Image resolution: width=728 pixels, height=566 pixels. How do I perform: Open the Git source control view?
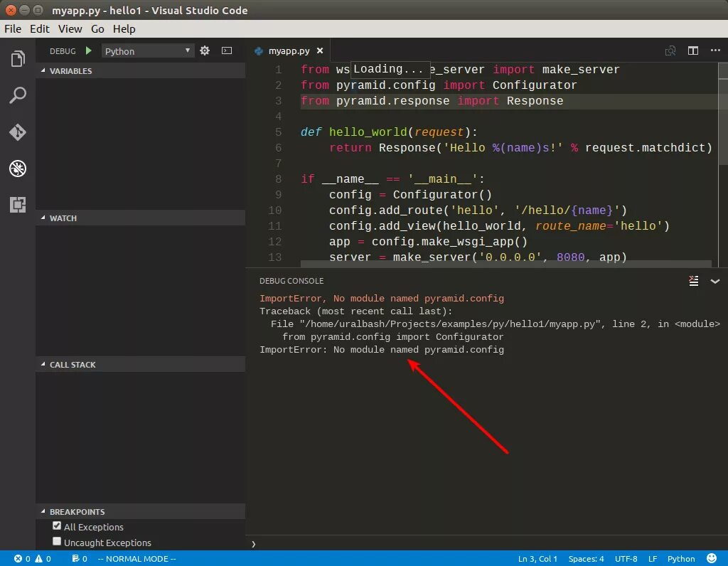(18, 132)
